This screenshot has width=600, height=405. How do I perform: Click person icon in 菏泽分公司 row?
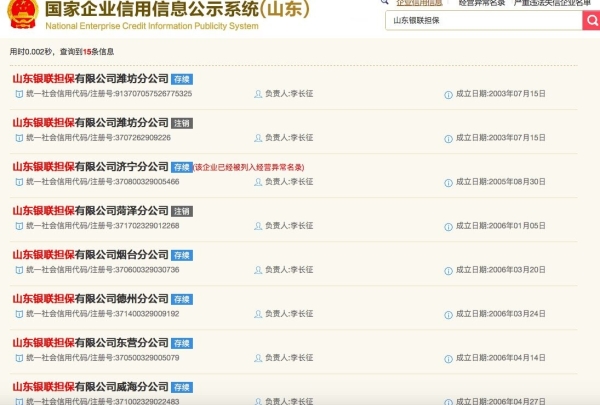(258, 226)
